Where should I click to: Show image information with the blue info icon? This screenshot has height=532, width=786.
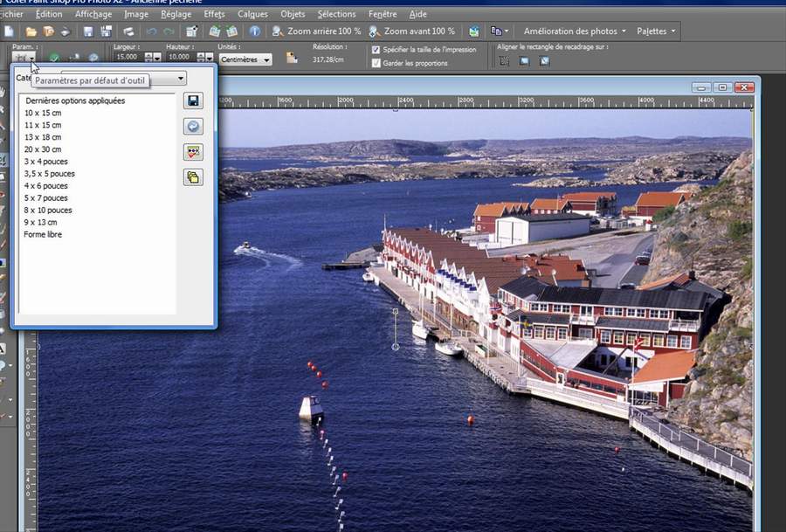tap(255, 31)
